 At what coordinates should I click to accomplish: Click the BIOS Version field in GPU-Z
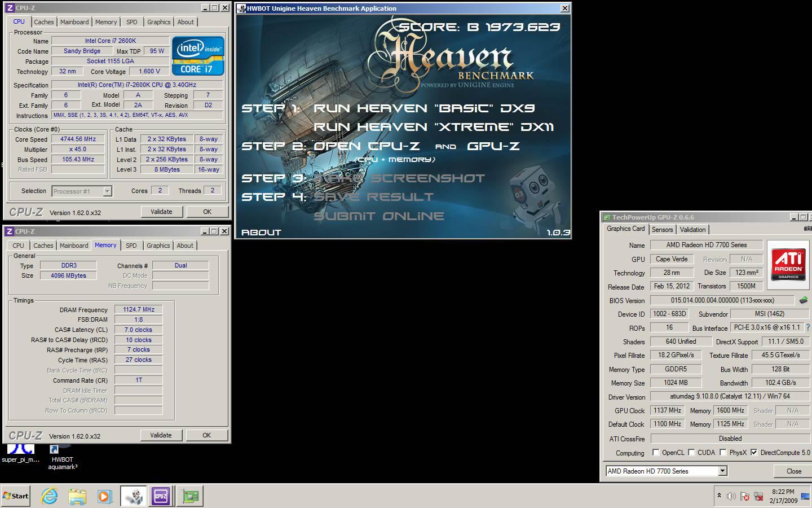coord(722,300)
